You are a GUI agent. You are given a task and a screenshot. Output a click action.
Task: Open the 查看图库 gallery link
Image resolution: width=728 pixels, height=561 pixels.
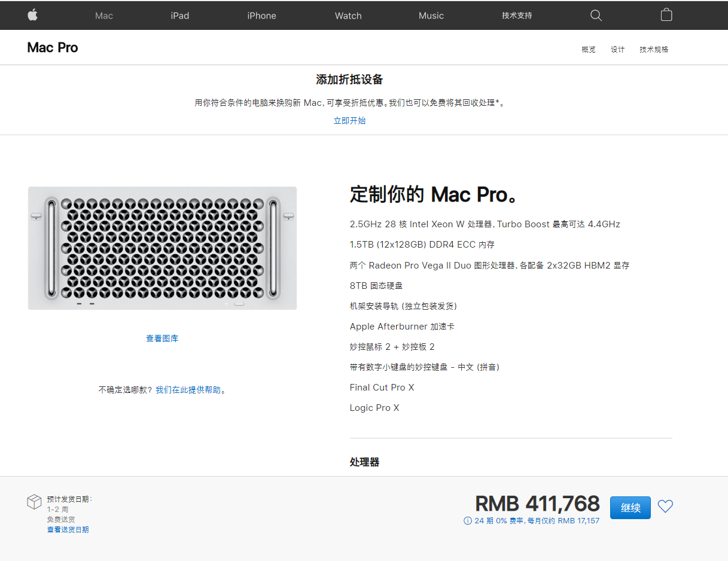click(162, 339)
